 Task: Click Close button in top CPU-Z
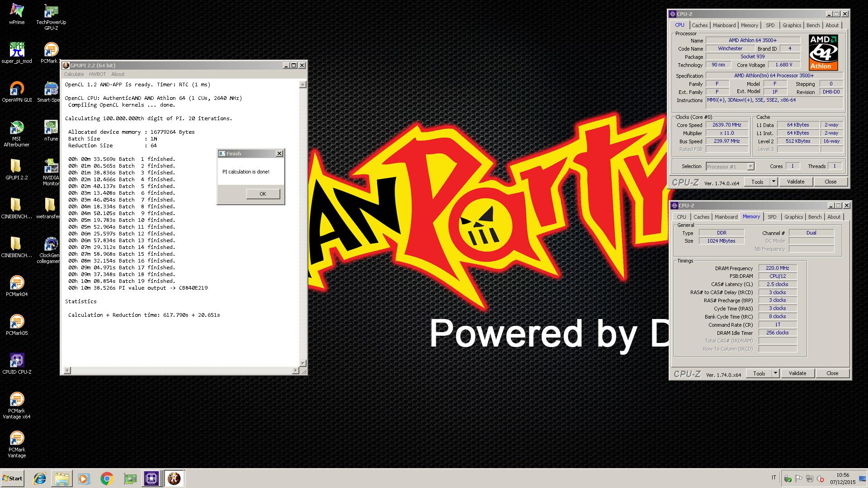coord(830,182)
